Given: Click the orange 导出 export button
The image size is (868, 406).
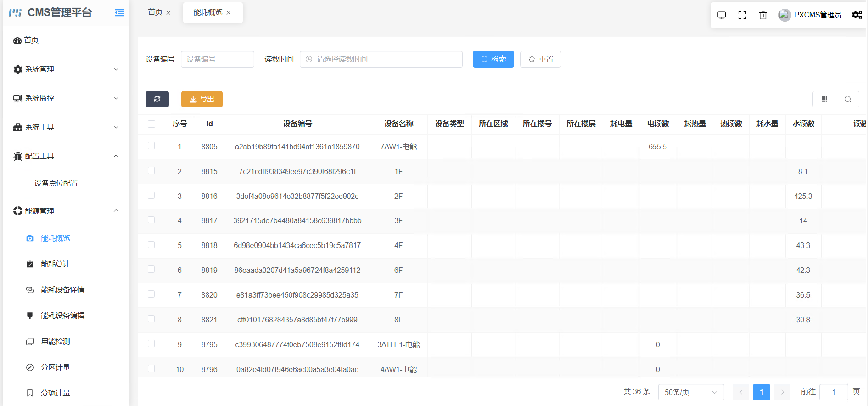Looking at the screenshot, I should [202, 99].
